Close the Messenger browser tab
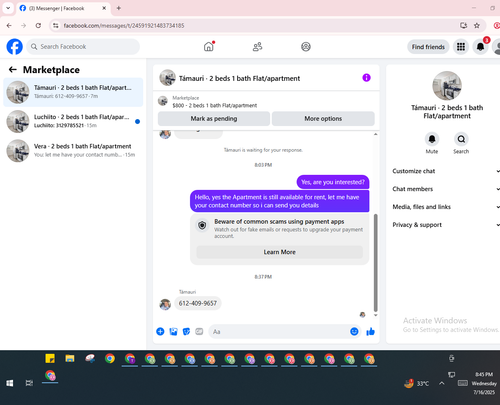This screenshot has width=500, height=405. pyautogui.click(x=104, y=8)
